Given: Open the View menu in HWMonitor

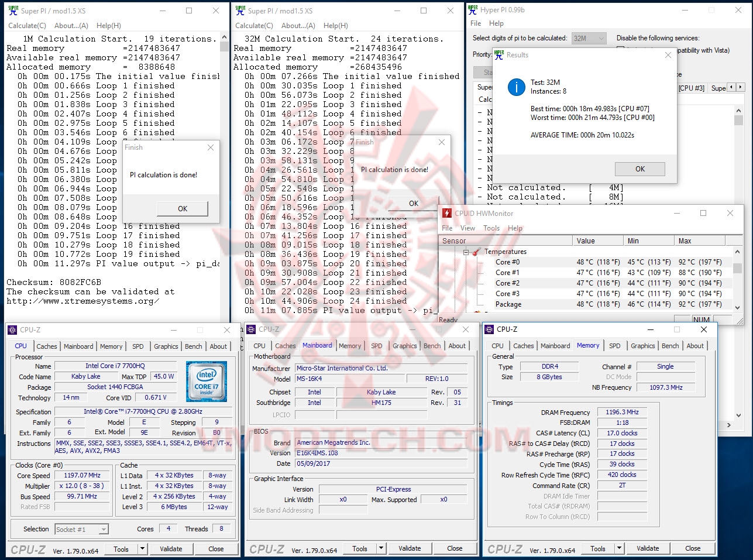Looking at the screenshot, I should [x=467, y=228].
